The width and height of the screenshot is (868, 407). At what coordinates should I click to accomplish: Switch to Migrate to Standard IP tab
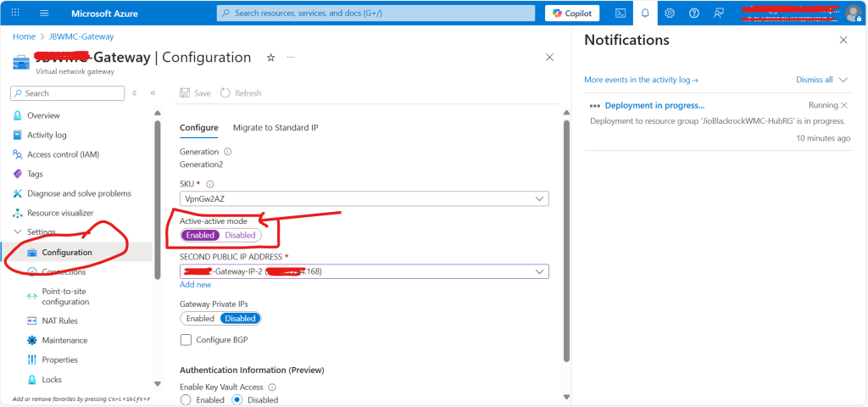click(x=275, y=127)
